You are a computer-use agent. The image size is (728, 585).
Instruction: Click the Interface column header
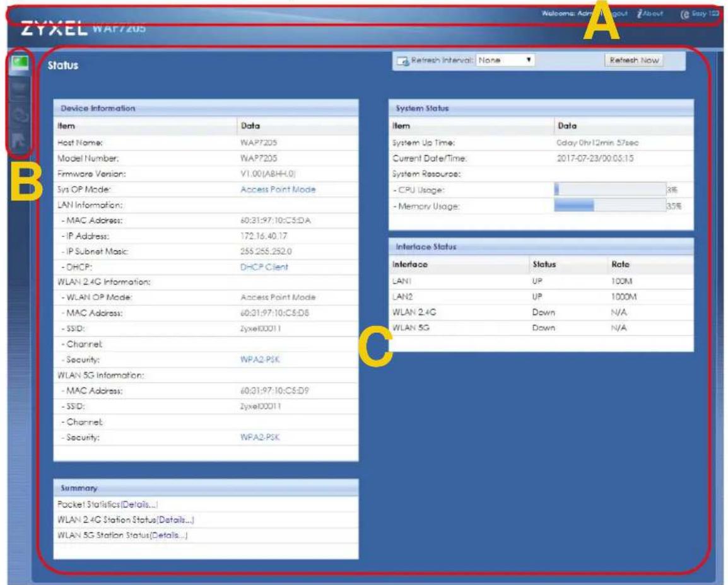tap(410, 264)
